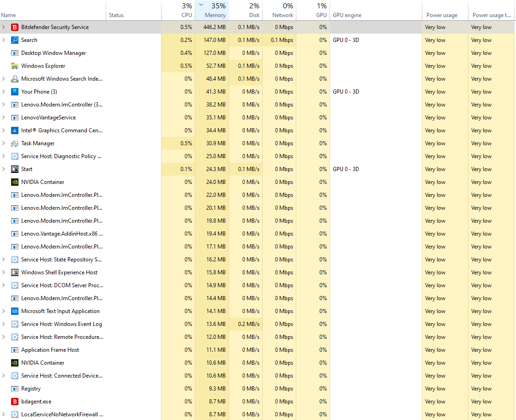Expand the Task Manager process group
The width and height of the screenshot is (516, 420).
tap(4, 143)
